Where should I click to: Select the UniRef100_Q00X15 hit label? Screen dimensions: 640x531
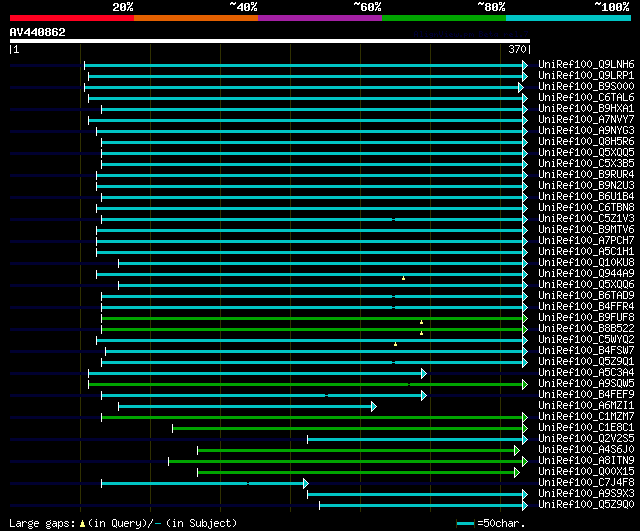pos(586,472)
